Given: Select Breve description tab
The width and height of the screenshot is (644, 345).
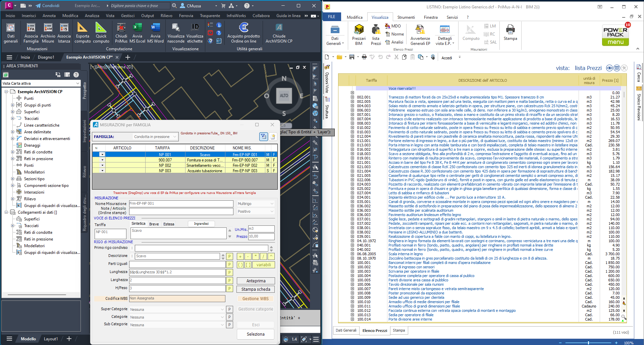Looking at the screenshot, I should (154, 224).
